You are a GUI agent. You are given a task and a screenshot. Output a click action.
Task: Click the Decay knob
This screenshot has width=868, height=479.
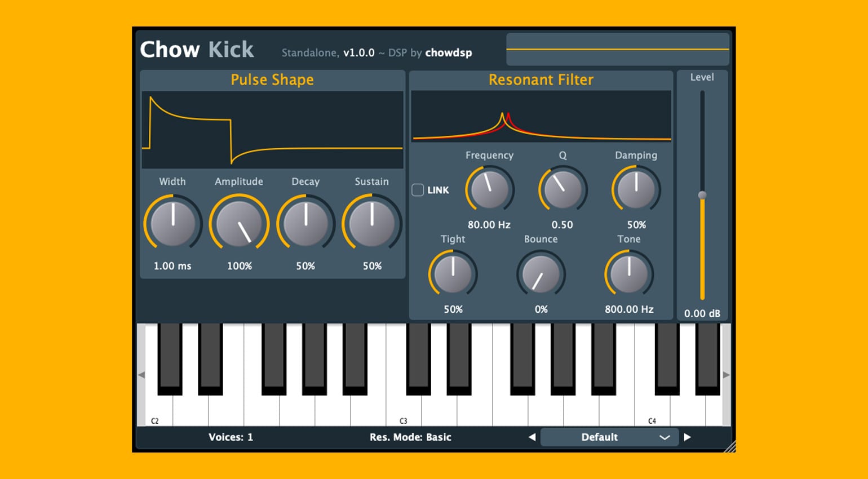(305, 223)
